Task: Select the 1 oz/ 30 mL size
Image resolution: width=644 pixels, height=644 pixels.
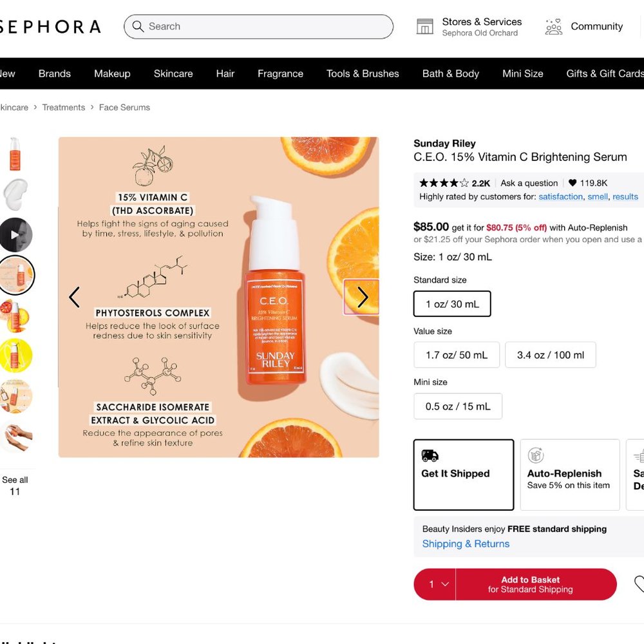Action: (x=452, y=304)
